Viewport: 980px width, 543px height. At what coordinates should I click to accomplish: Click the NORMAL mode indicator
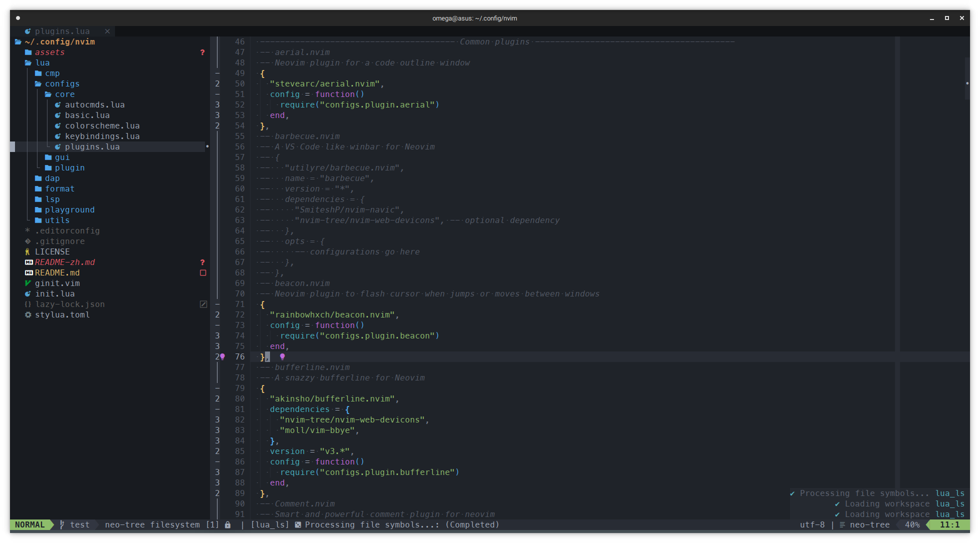coord(30,525)
